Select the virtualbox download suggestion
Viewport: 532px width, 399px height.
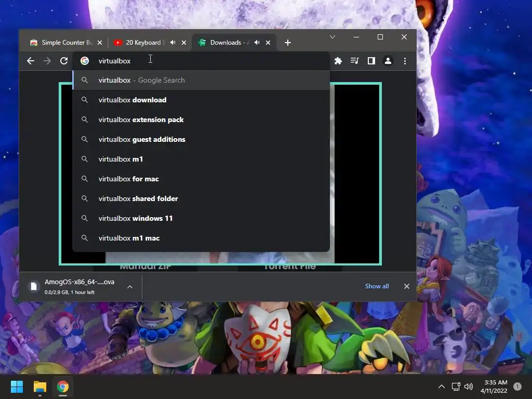tap(201, 100)
